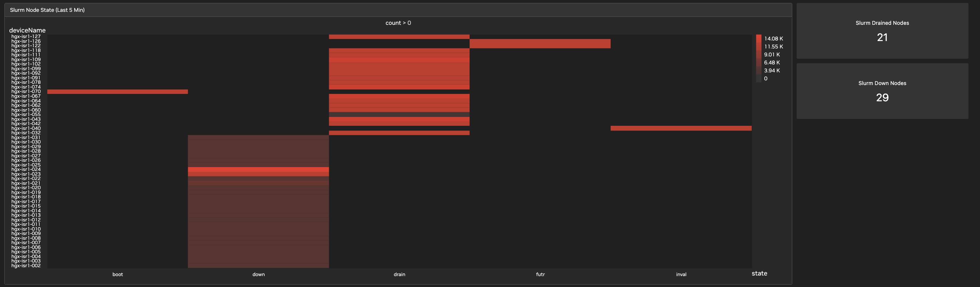Open the Slurm Drained Nodes panel title
The height and width of the screenshot is (287, 980).
coord(882,23)
